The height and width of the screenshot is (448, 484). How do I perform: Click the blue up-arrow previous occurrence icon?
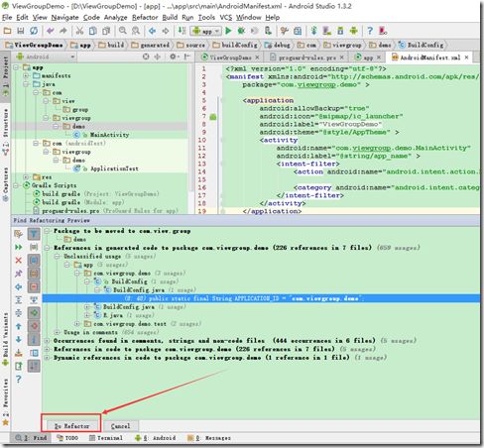pyautogui.click(x=19, y=326)
